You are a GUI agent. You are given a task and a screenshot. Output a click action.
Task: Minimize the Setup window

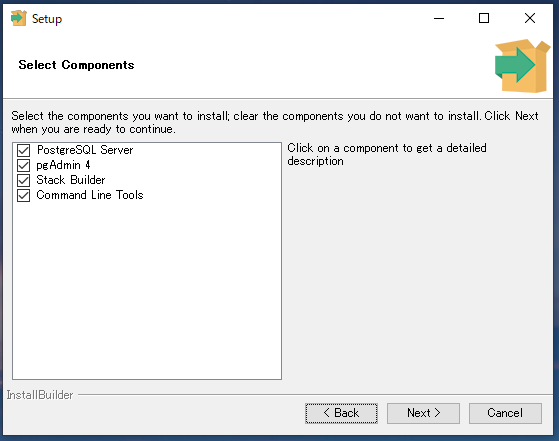[439, 18]
